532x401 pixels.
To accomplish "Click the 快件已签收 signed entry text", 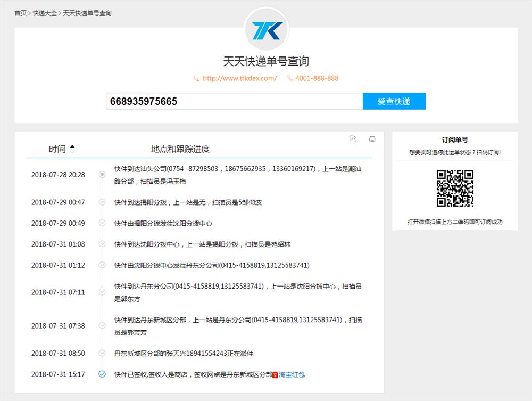I will tap(194, 374).
